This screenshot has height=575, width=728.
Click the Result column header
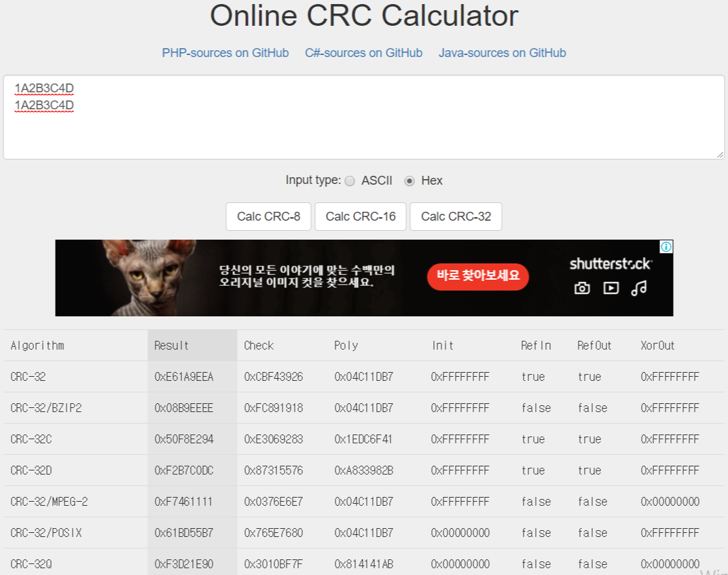click(171, 346)
